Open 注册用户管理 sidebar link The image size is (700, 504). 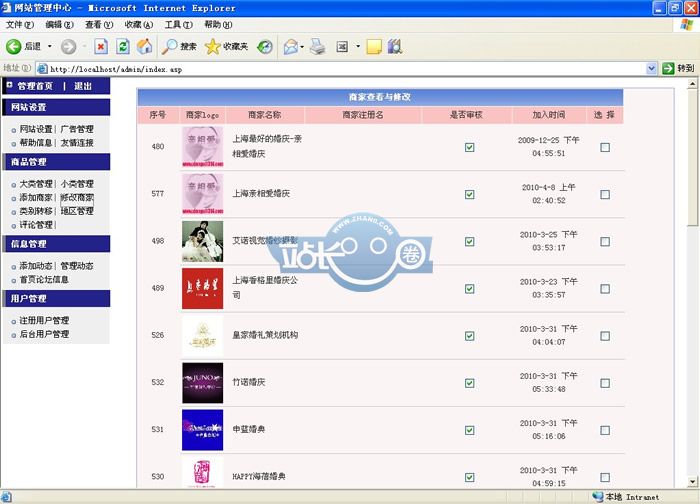point(44,321)
